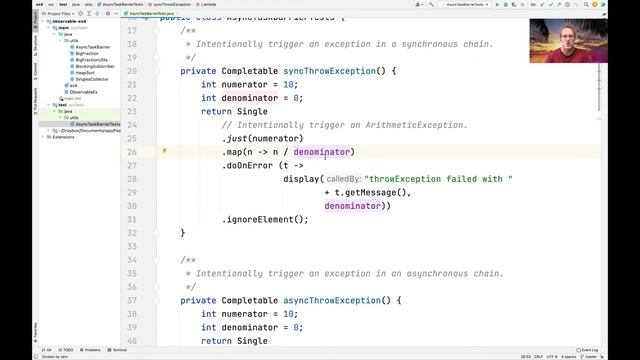Toggle fold end marker at line 32

(x=156, y=233)
